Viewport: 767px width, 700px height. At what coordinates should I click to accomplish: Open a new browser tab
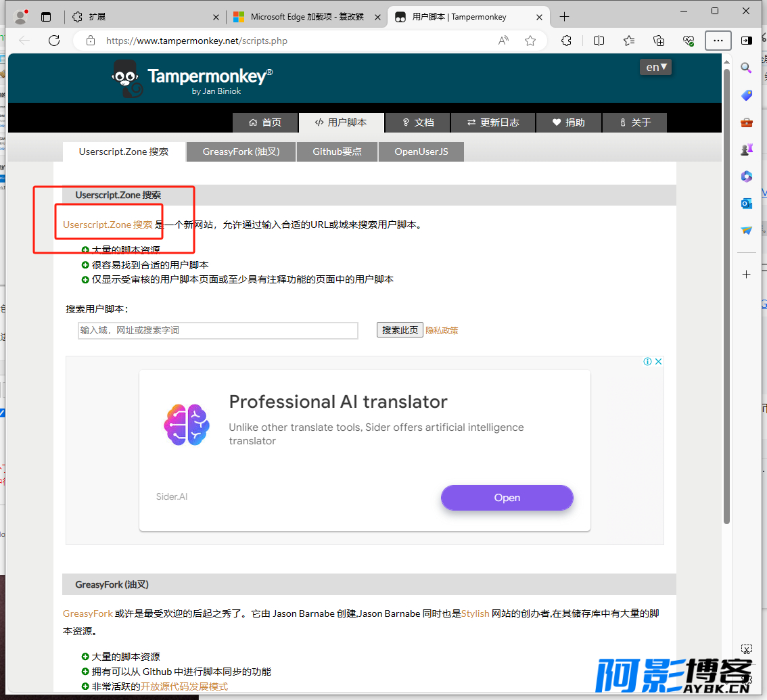[x=564, y=17]
